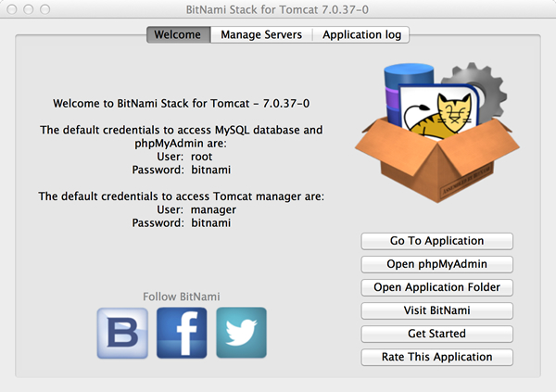Viewport: 556px width, 392px height.
Task: Click the Visit BitNami button
Action: pyautogui.click(x=436, y=310)
